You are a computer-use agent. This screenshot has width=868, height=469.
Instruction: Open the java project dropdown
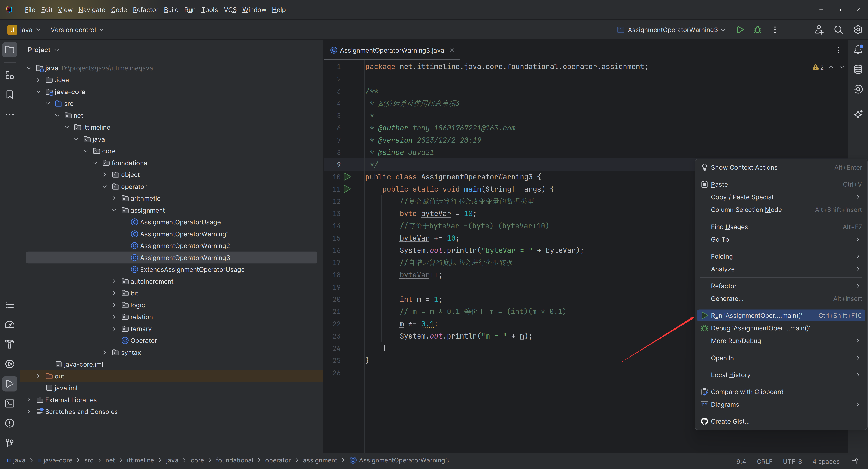(x=24, y=30)
